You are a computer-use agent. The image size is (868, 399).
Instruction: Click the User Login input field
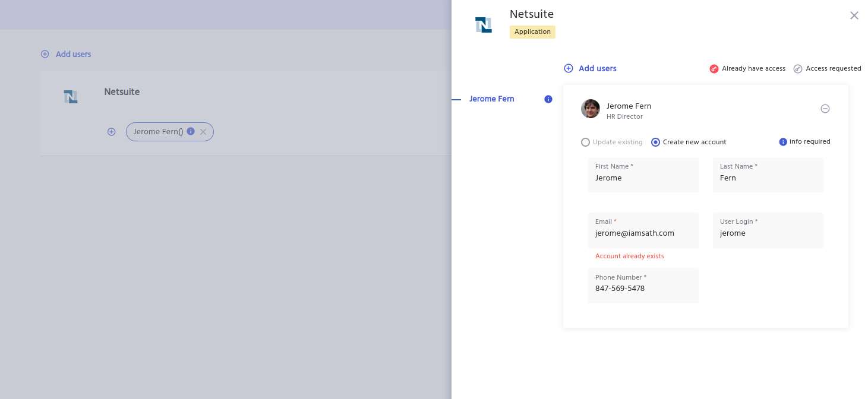pyautogui.click(x=768, y=233)
